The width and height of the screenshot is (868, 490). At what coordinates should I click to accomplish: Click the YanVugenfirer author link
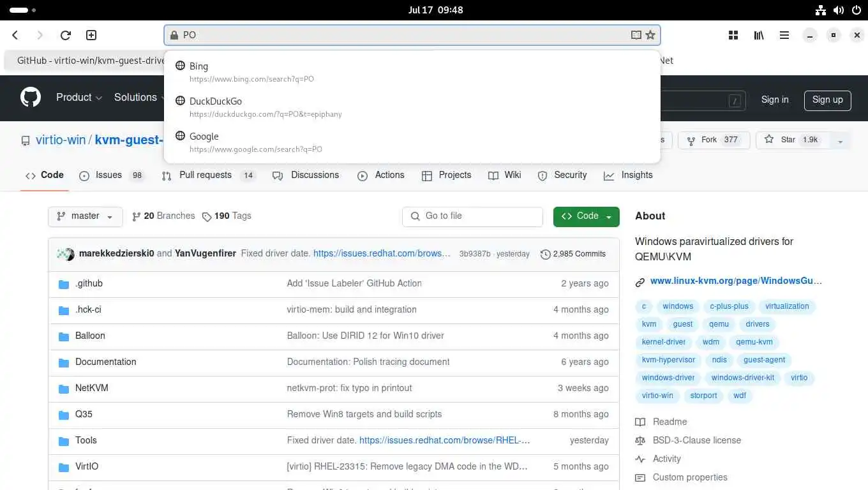[x=205, y=254]
